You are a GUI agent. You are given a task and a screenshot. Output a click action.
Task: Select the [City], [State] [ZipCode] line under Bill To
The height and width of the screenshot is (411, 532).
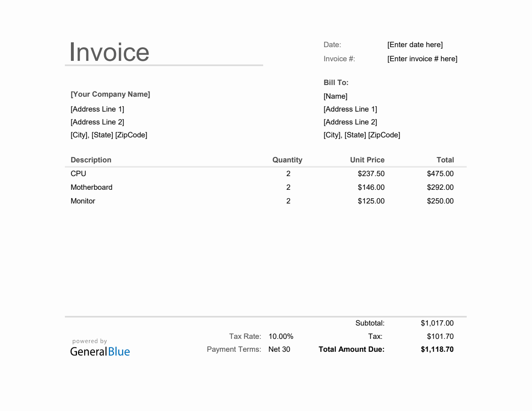click(x=362, y=135)
